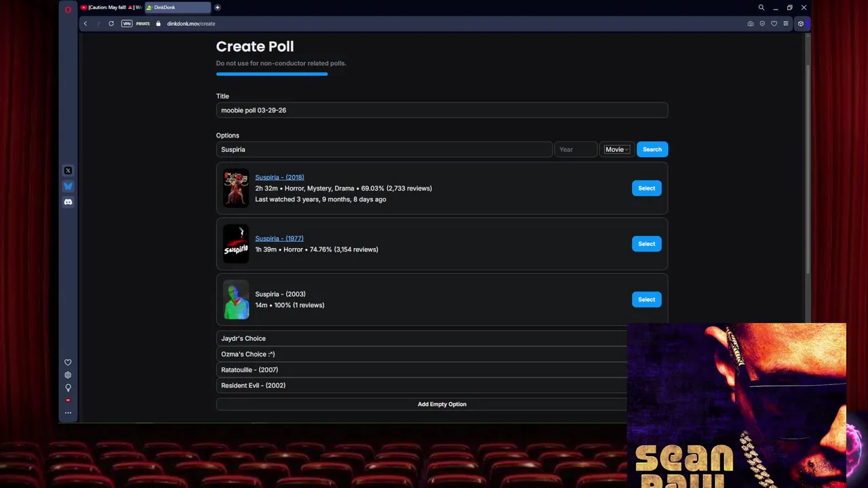868x488 pixels.
Task: Open the extensions cube icon
Action: (801, 24)
